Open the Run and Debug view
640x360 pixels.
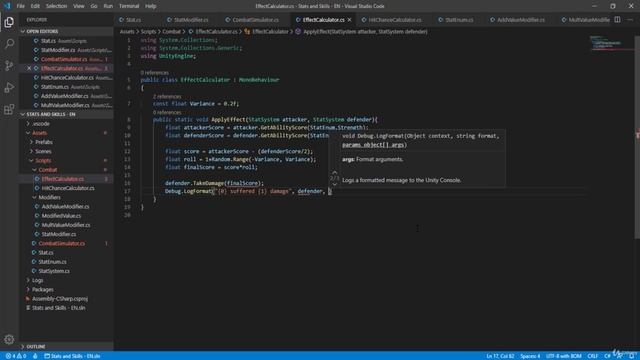click(x=9, y=87)
